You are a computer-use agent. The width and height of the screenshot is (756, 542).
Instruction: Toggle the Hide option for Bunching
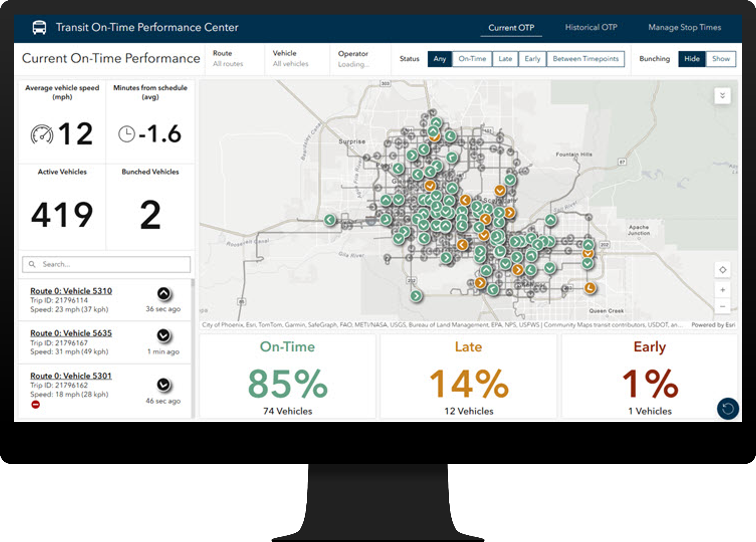(x=692, y=59)
